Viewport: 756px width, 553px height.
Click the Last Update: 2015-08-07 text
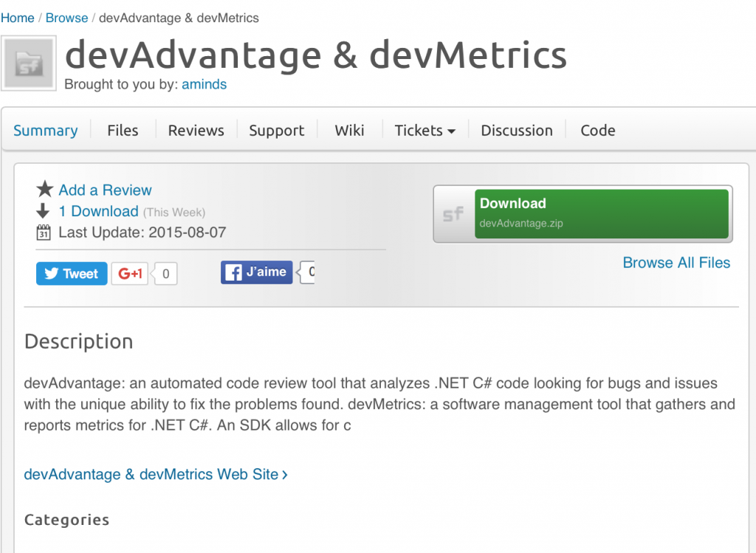[142, 233]
